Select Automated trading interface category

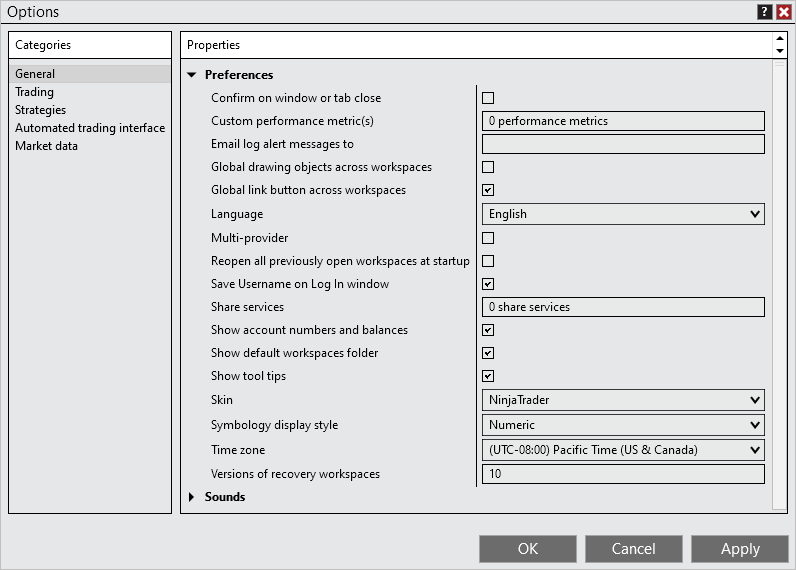(x=90, y=128)
